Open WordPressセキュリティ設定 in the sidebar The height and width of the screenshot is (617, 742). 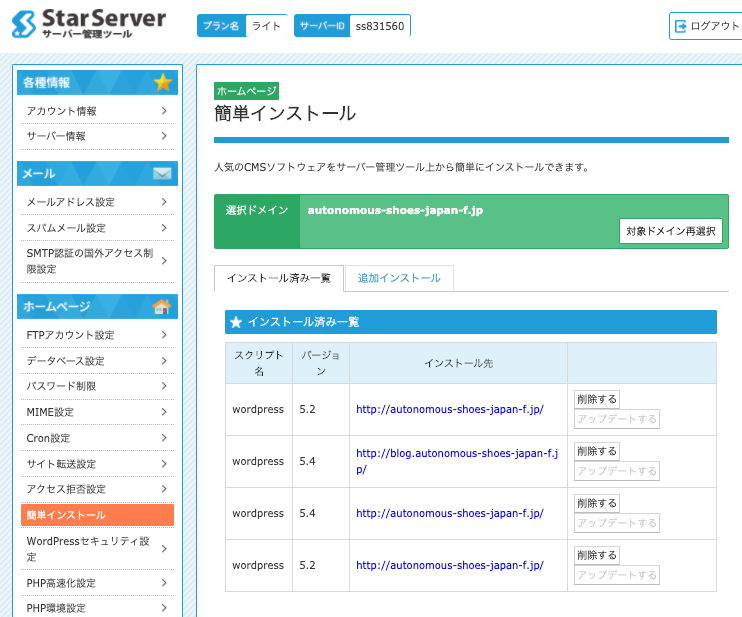click(x=88, y=548)
